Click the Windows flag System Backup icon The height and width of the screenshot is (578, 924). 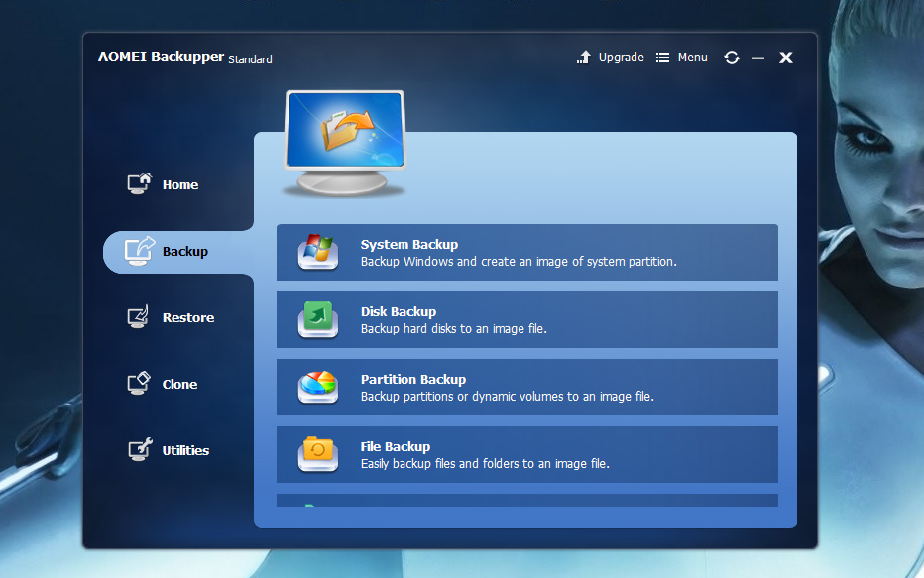click(x=317, y=252)
